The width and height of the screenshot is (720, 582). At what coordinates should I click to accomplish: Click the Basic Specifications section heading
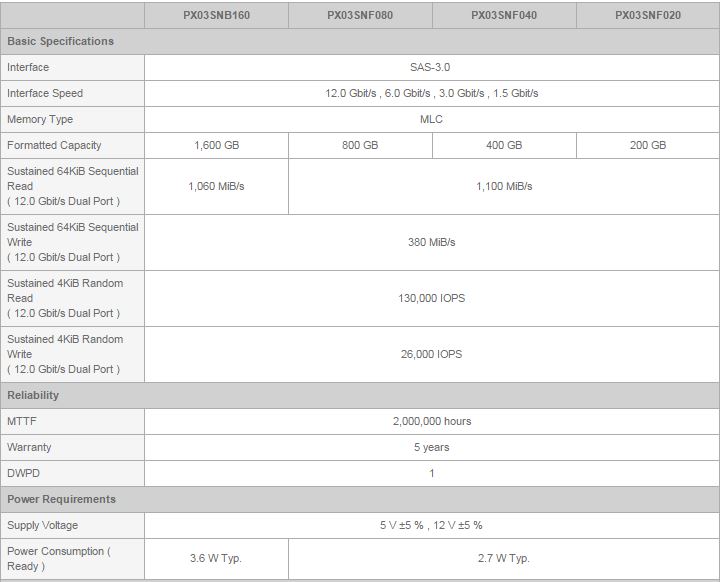click(x=60, y=41)
